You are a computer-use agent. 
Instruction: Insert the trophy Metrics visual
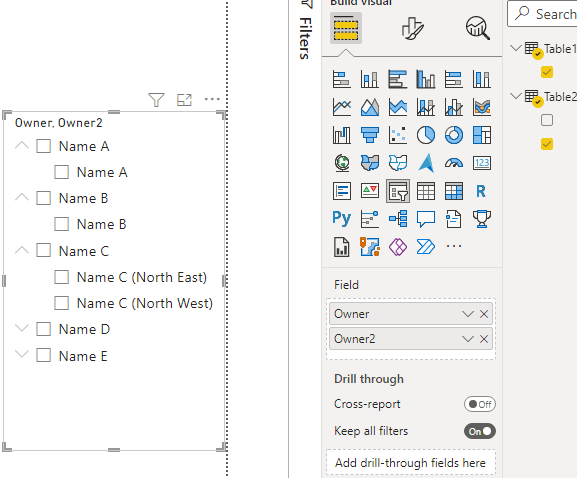click(x=482, y=219)
